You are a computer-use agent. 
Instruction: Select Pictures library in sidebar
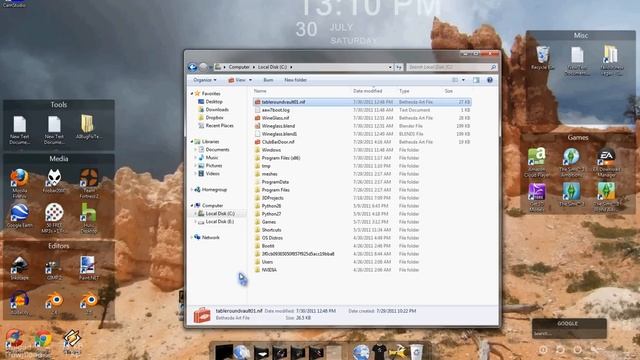[x=210, y=166]
